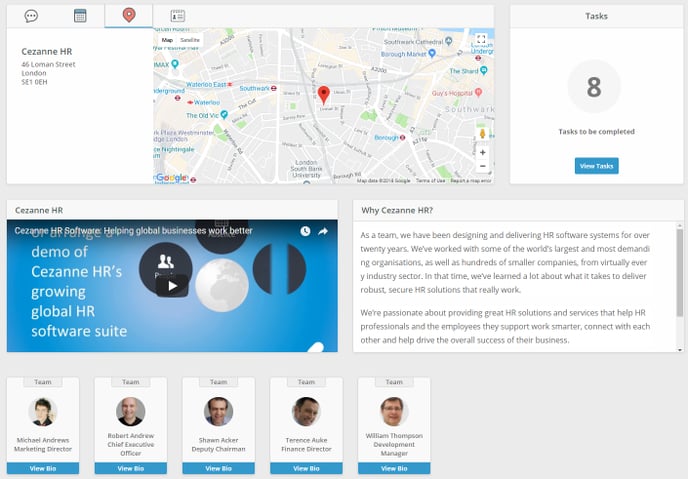Click the Why Cezanne HR scrollbar thumb

tap(680, 272)
